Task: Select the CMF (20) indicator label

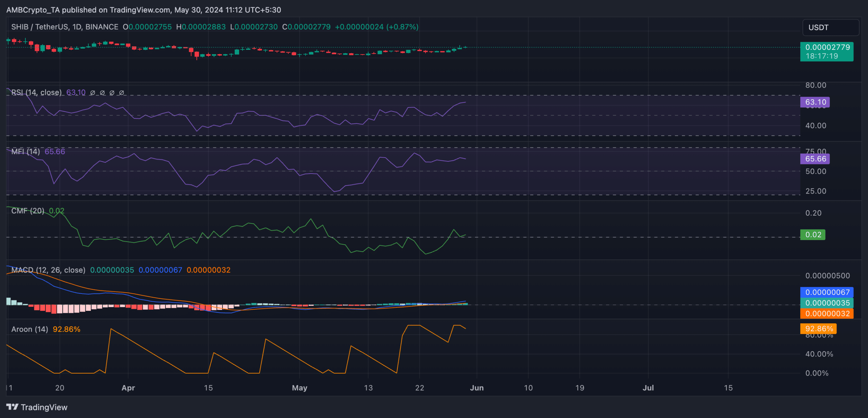Action: (x=28, y=211)
